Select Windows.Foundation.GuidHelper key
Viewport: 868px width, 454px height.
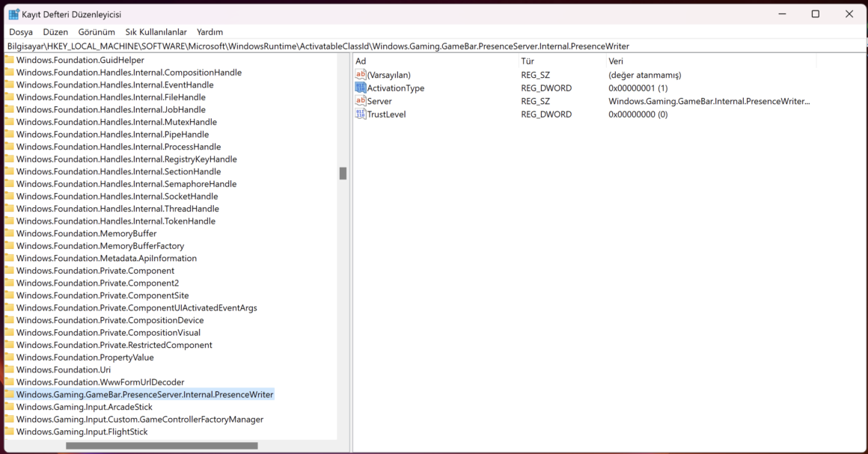[x=80, y=60]
